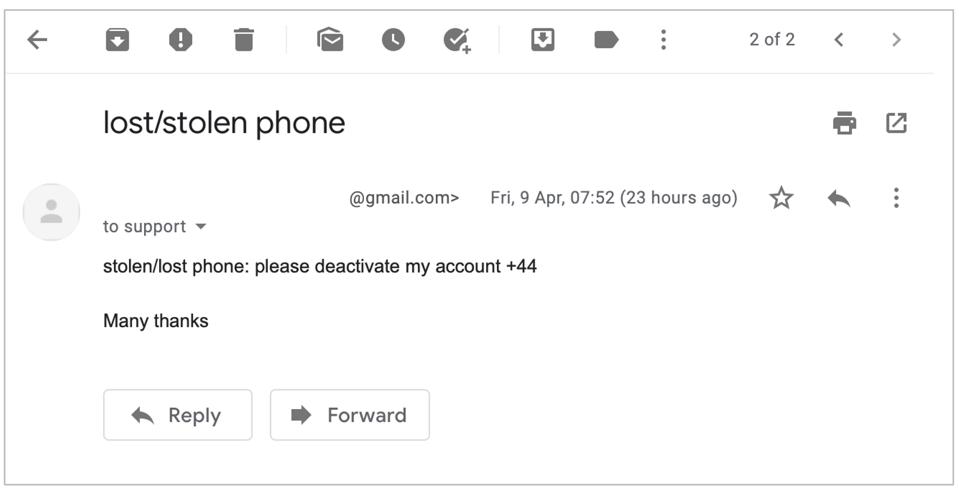This screenshot has width=959, height=492.
Task: Print the lost/stolen phone email
Action: [x=845, y=123]
